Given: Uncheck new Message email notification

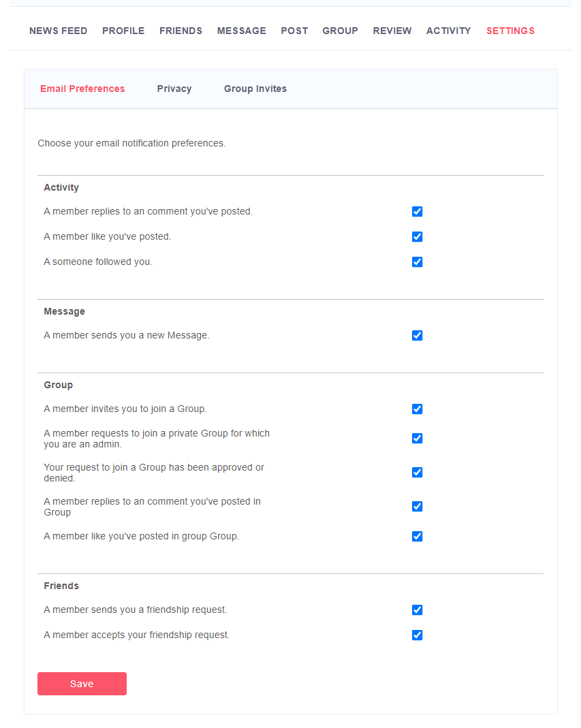Looking at the screenshot, I should [x=417, y=336].
